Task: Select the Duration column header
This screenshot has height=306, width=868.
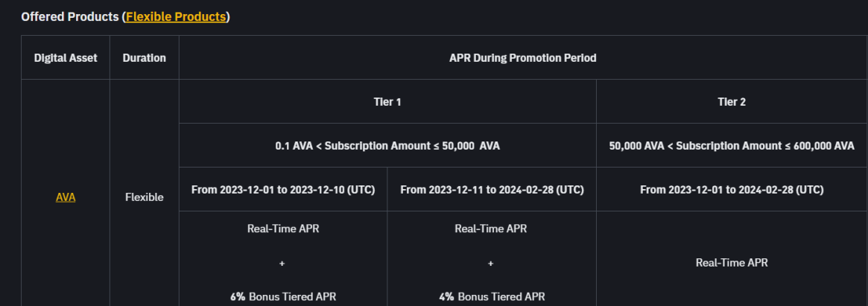Action: [x=145, y=58]
